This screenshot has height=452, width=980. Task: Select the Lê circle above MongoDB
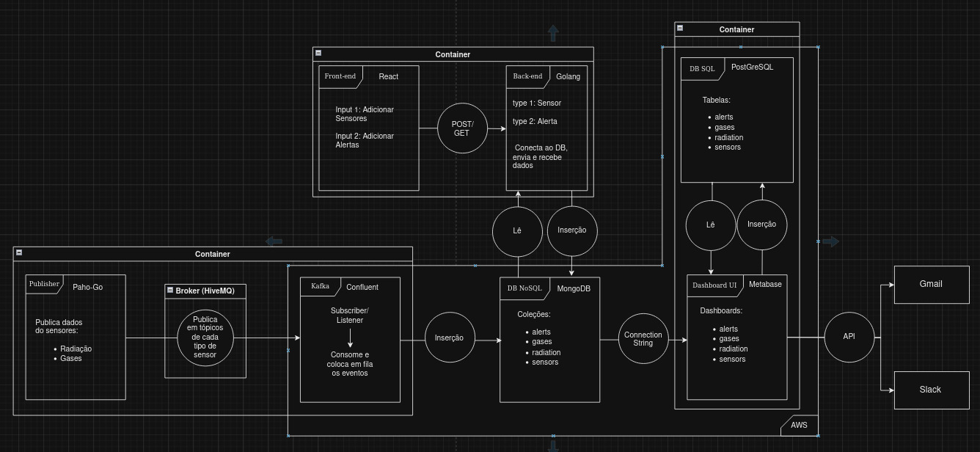[517, 230]
